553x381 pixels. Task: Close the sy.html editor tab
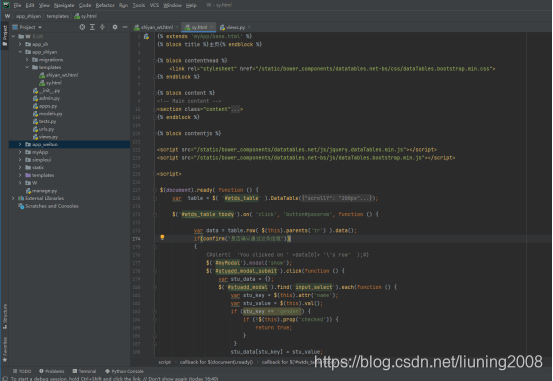tap(212, 27)
